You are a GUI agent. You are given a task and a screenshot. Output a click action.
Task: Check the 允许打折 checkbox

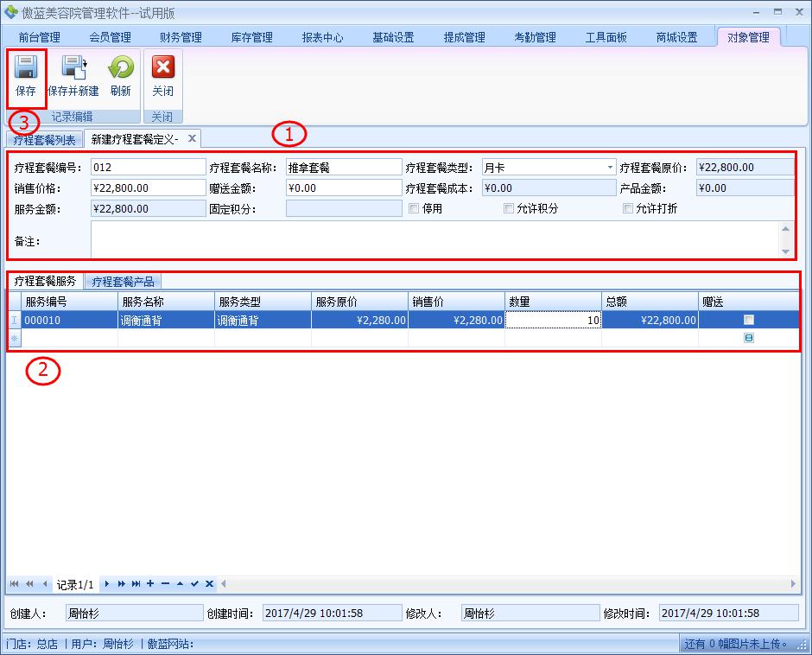[628, 208]
